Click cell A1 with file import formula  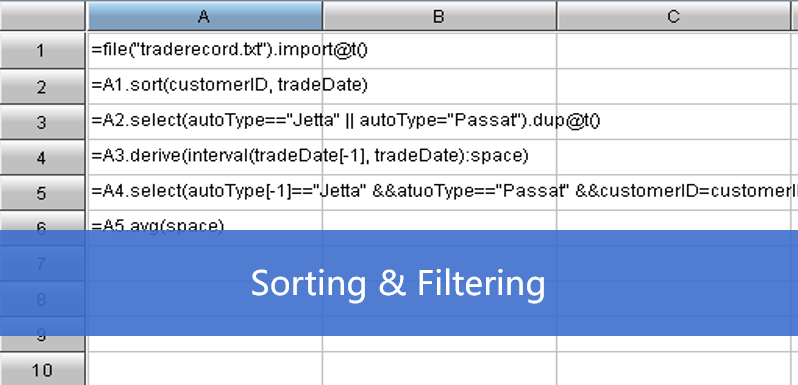point(205,51)
